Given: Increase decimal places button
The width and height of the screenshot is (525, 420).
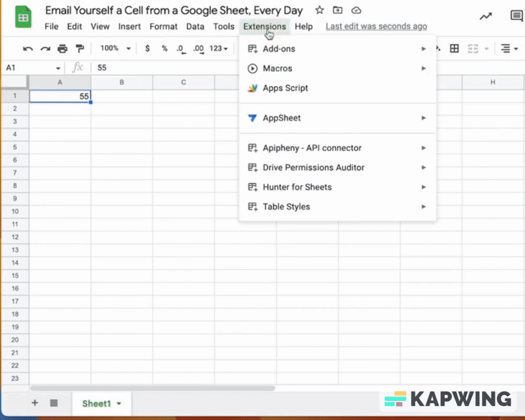Looking at the screenshot, I should pos(199,49).
